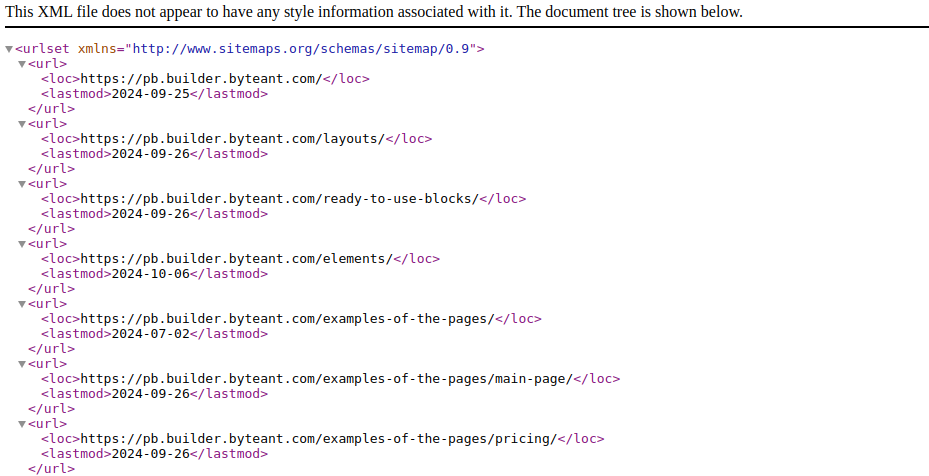Click the root homepage URL text

click(200, 79)
